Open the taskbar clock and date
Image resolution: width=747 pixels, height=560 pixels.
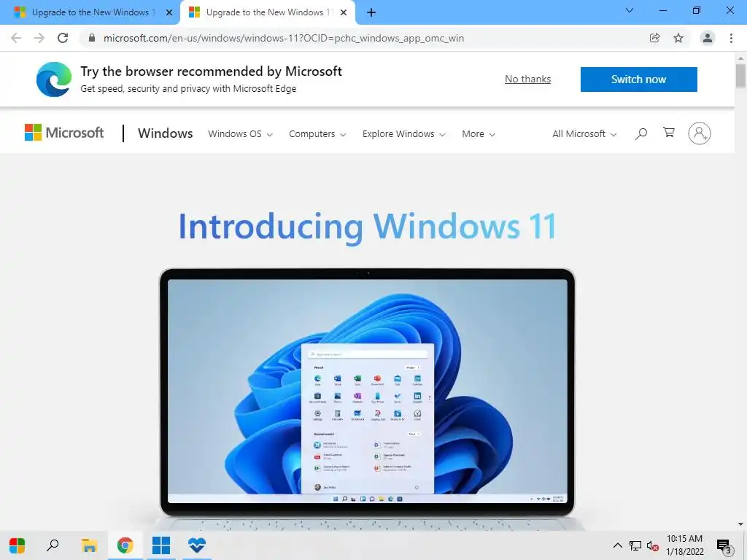click(684, 545)
